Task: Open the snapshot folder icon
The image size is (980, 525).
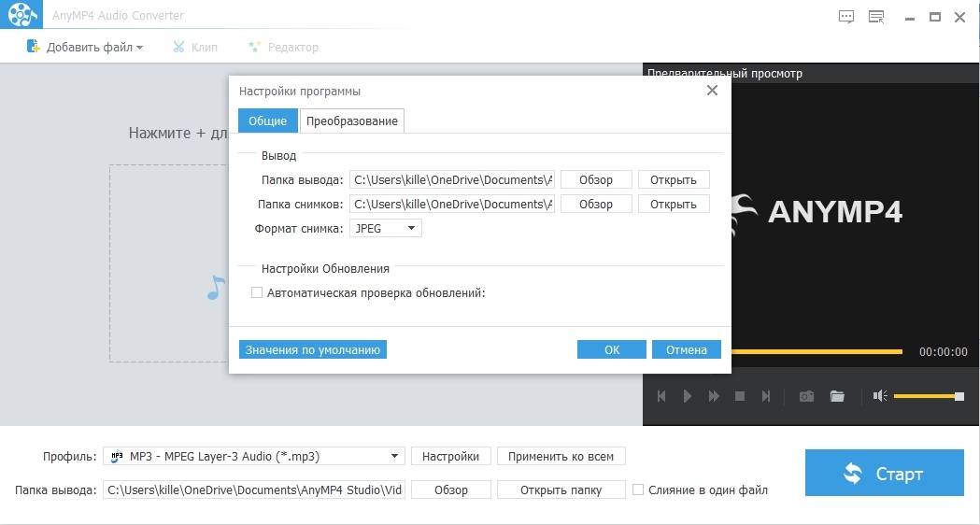Action: click(837, 396)
